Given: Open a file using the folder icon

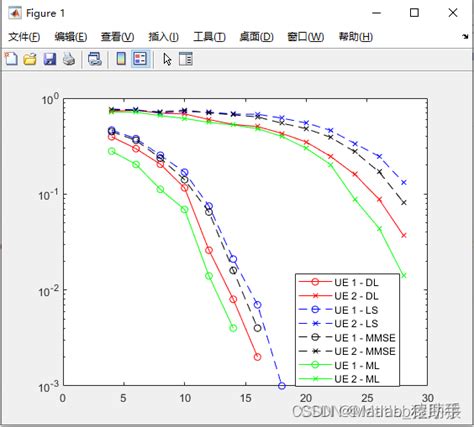Looking at the screenshot, I should click(x=30, y=59).
